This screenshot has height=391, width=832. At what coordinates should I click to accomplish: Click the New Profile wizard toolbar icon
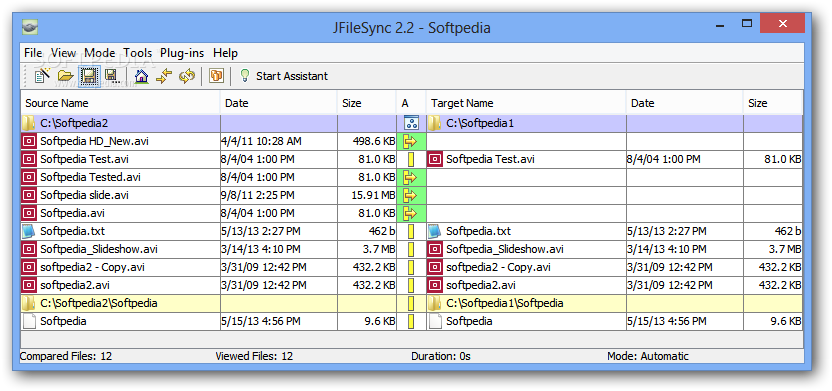click(x=41, y=76)
